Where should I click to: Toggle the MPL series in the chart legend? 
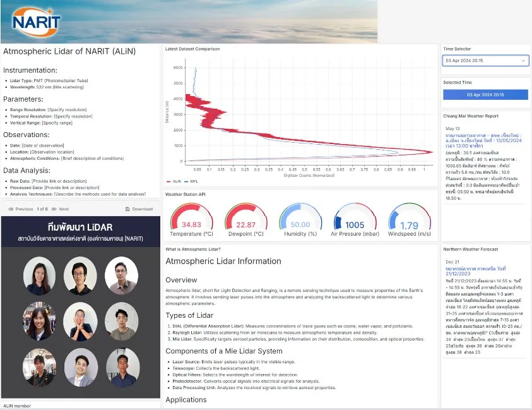[x=191, y=181]
